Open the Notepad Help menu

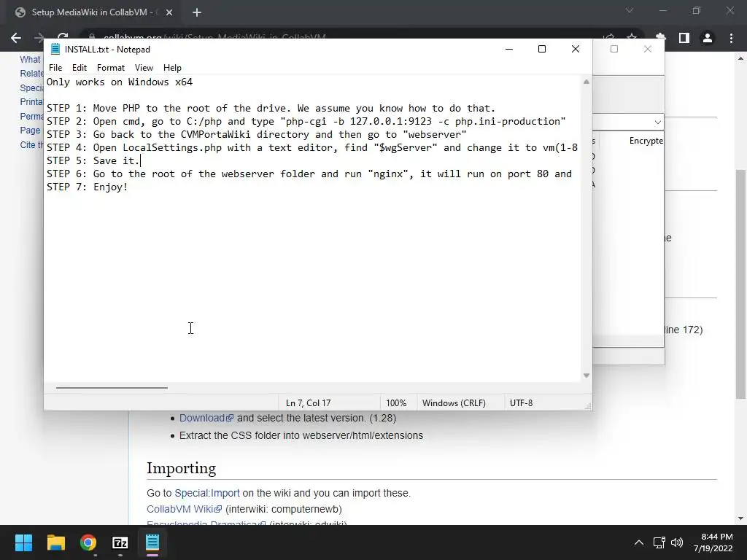click(x=172, y=68)
